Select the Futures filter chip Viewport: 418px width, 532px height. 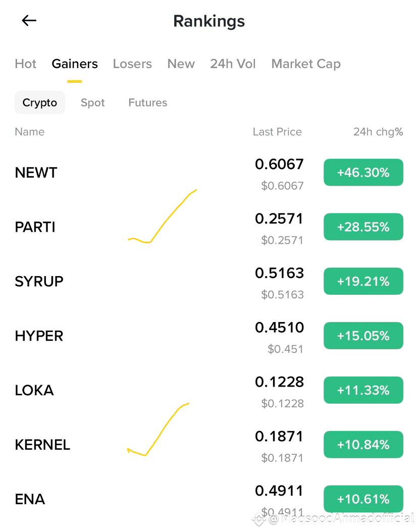tap(147, 102)
